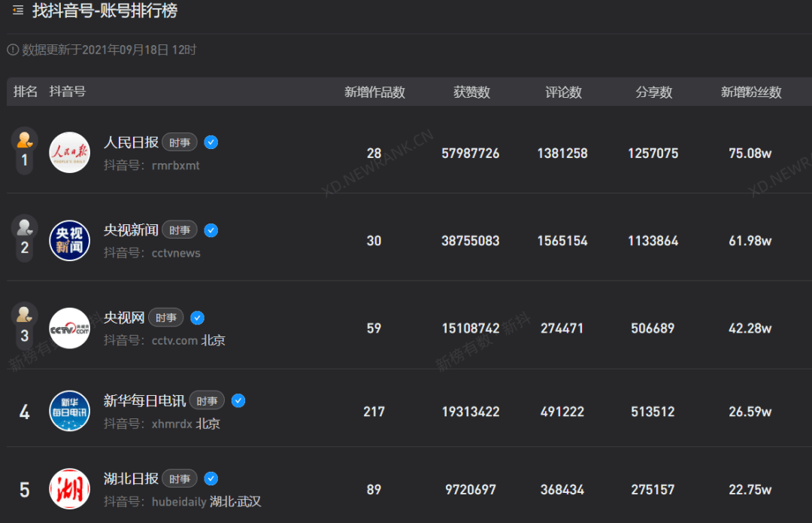
Task: Open 湖北日报 avatar thumbnail
Action: click(x=69, y=489)
